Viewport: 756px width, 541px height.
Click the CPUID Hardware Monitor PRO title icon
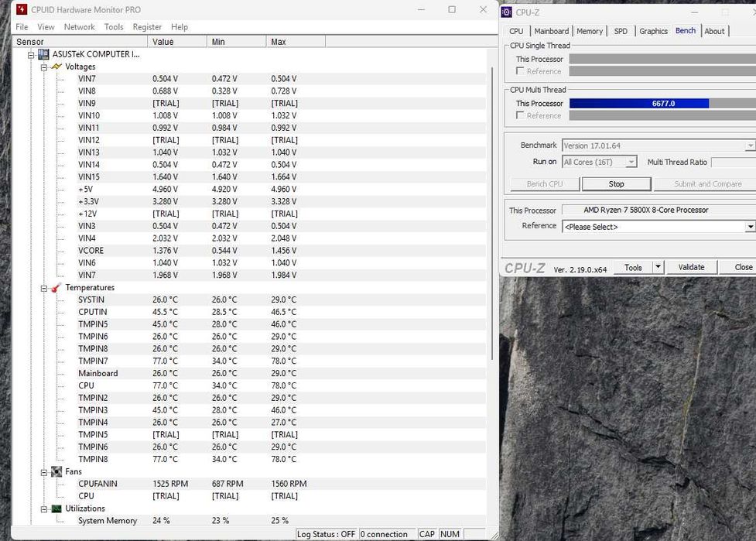point(21,10)
